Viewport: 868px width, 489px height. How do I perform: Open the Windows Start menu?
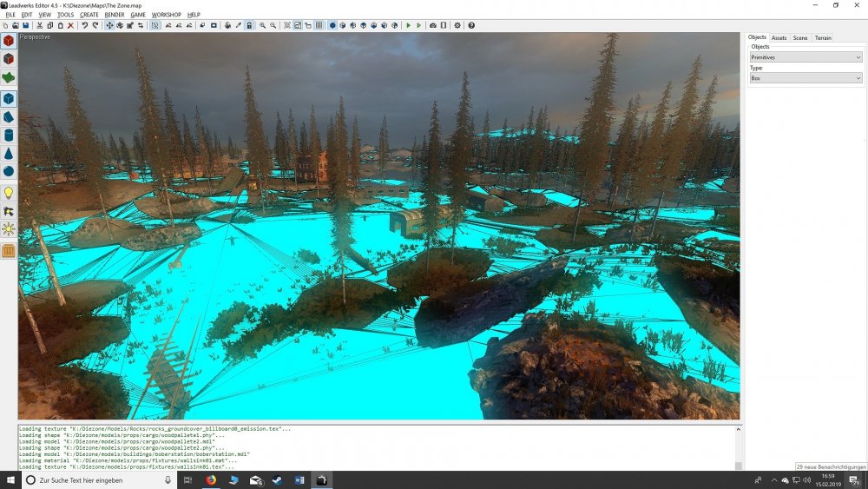pyautogui.click(x=10, y=480)
